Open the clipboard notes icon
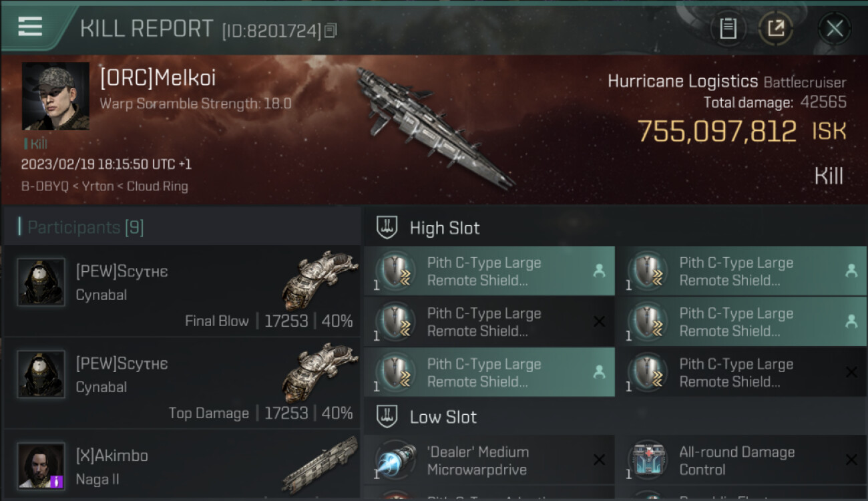The image size is (868, 501). [728, 29]
